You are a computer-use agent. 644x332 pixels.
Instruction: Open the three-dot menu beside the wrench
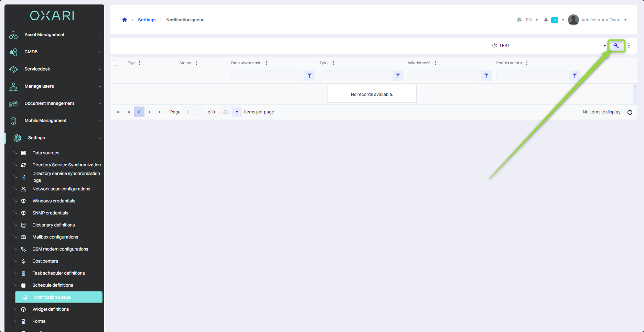pos(629,46)
